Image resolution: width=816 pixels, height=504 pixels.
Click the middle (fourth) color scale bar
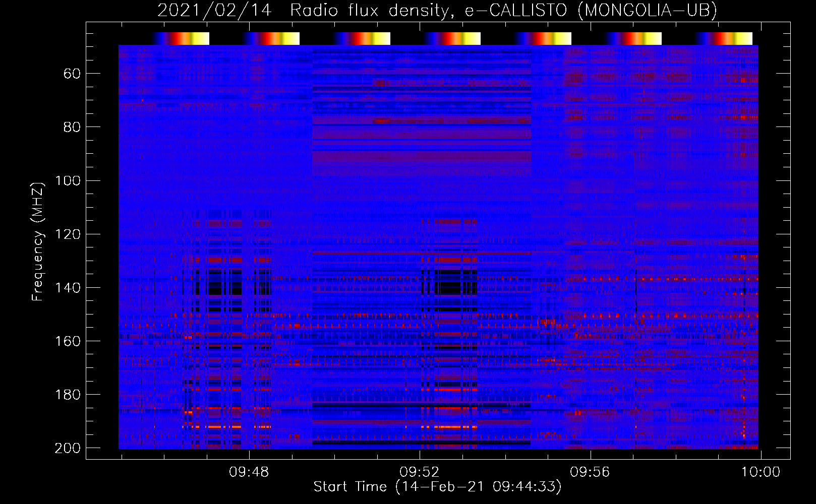[452, 38]
